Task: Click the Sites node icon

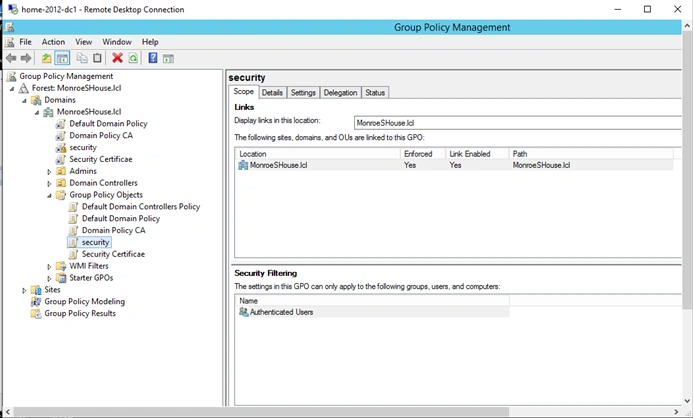Action: (36, 290)
